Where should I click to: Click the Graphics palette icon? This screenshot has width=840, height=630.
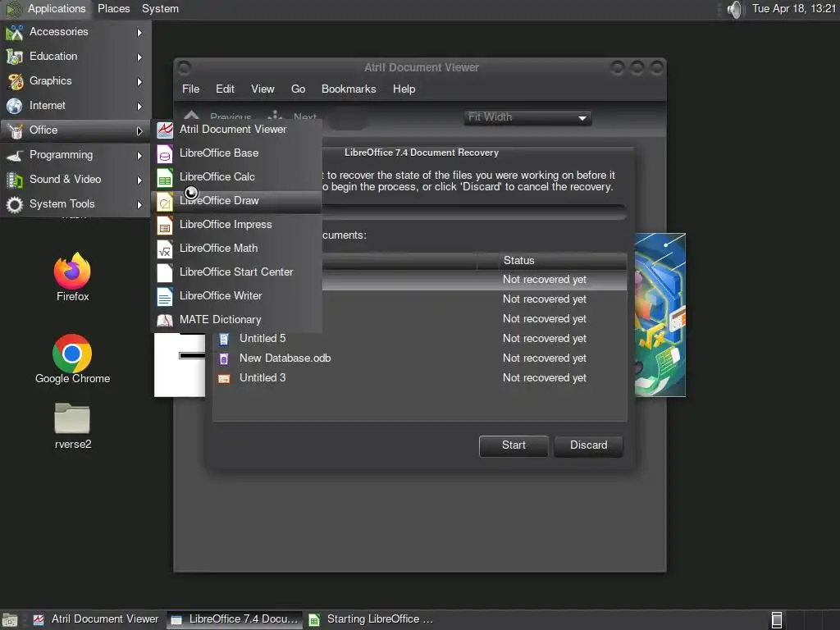(x=15, y=81)
